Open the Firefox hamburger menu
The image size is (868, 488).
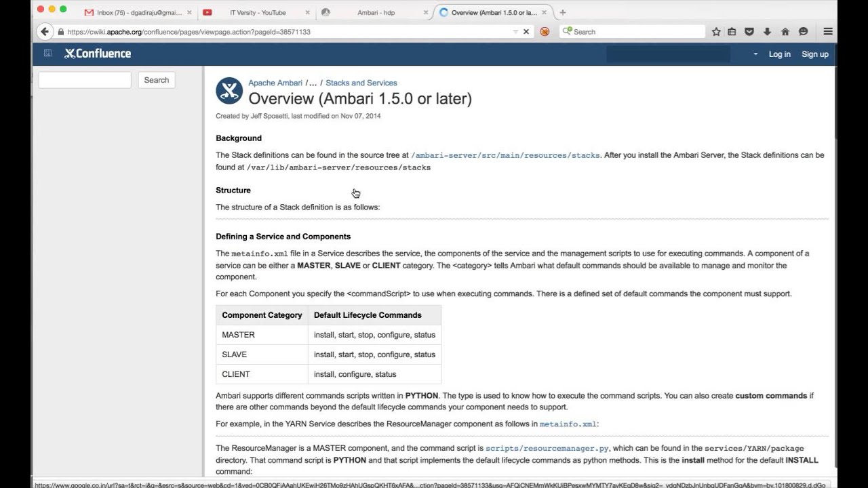point(828,31)
